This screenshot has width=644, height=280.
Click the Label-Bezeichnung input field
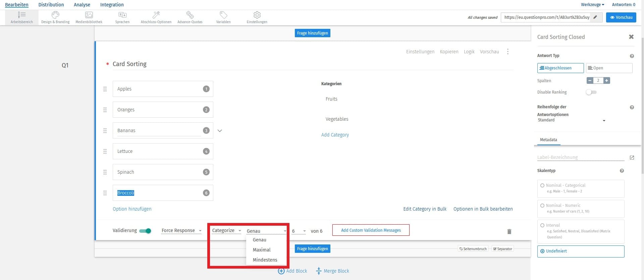[x=581, y=157]
